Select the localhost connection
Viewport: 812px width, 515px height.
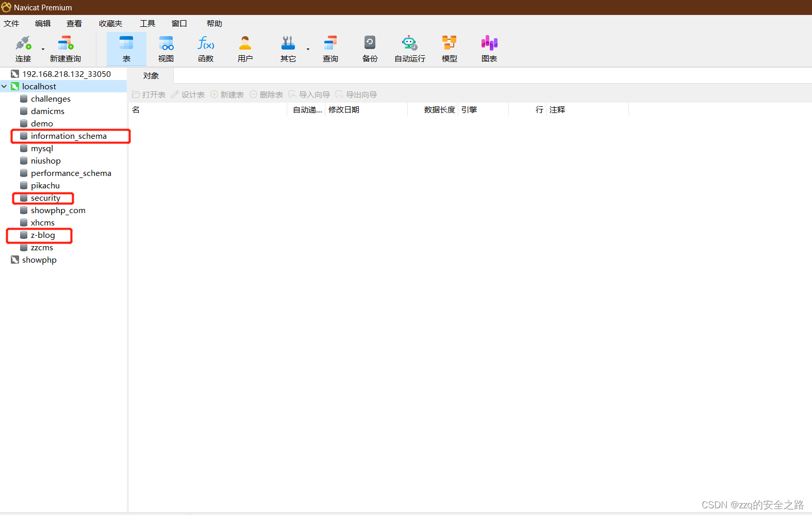coord(39,86)
